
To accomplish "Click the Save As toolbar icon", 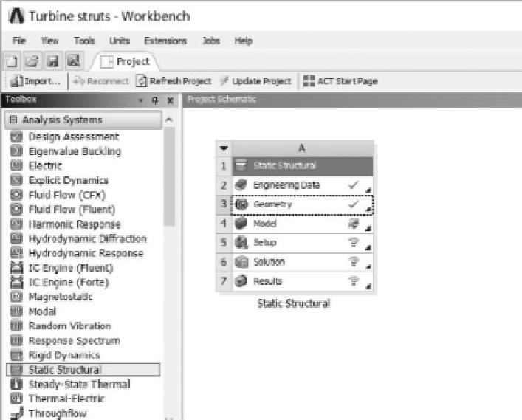I will pyautogui.click(x=73, y=61).
